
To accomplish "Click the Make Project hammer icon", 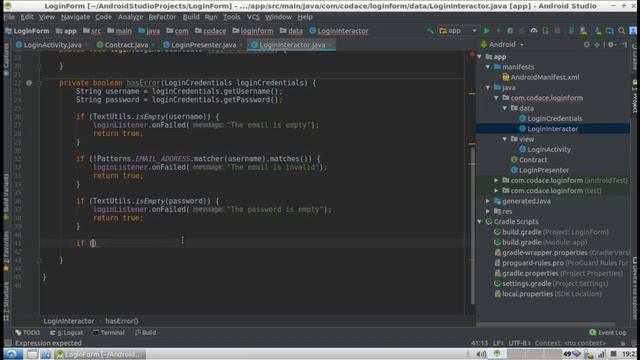I will pyautogui.click(x=430, y=31).
